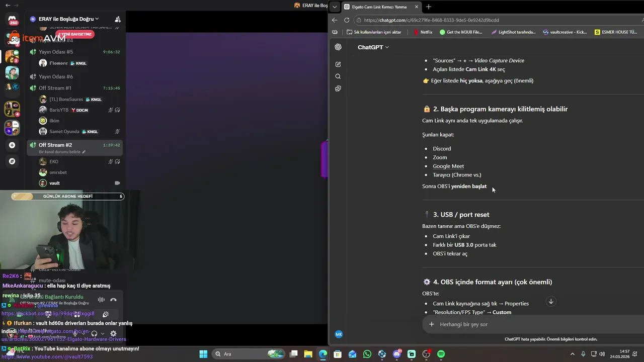Open Microsoft Store from the taskbar
The image size is (644, 362).
[x=338, y=354]
